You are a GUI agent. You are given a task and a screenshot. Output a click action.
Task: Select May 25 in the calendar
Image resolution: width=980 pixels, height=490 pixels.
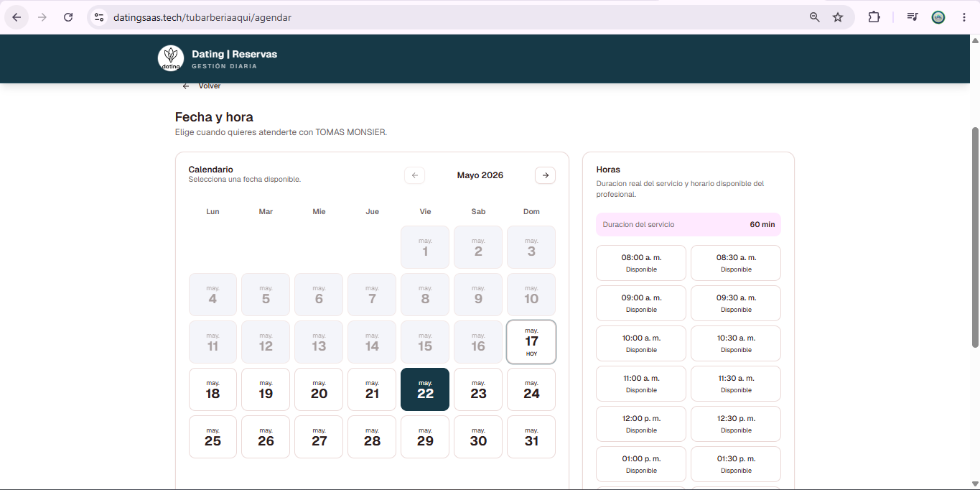(213, 437)
